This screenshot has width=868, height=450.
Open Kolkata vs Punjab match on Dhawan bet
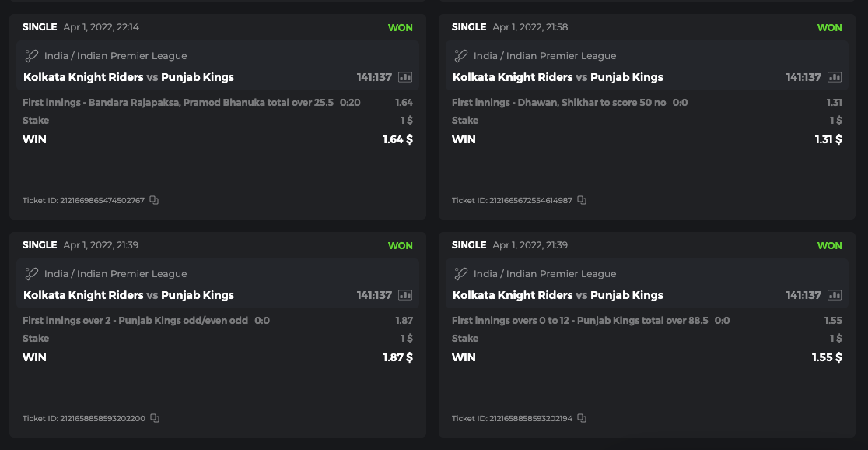pos(558,77)
